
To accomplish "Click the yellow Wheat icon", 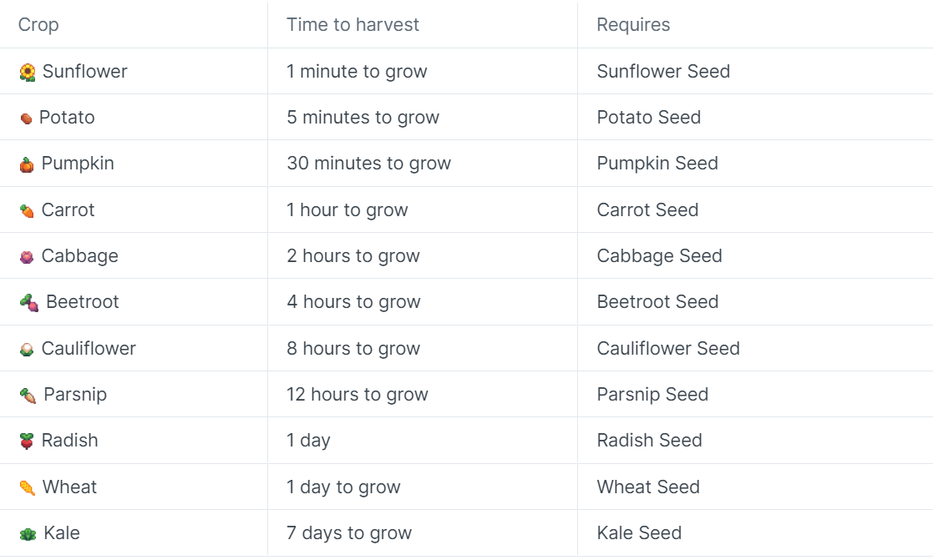I will [x=28, y=488].
